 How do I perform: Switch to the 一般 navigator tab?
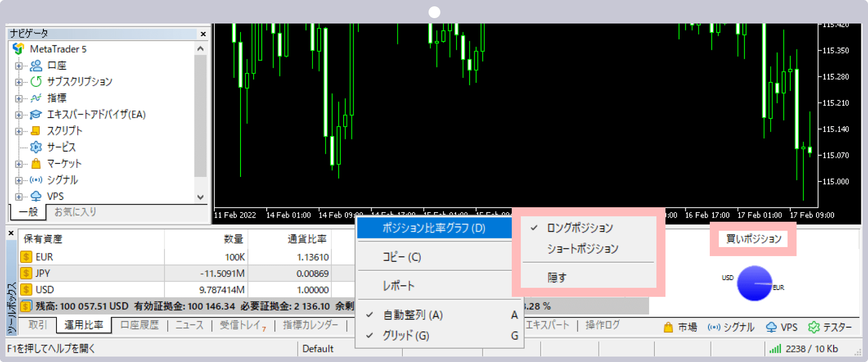28,212
